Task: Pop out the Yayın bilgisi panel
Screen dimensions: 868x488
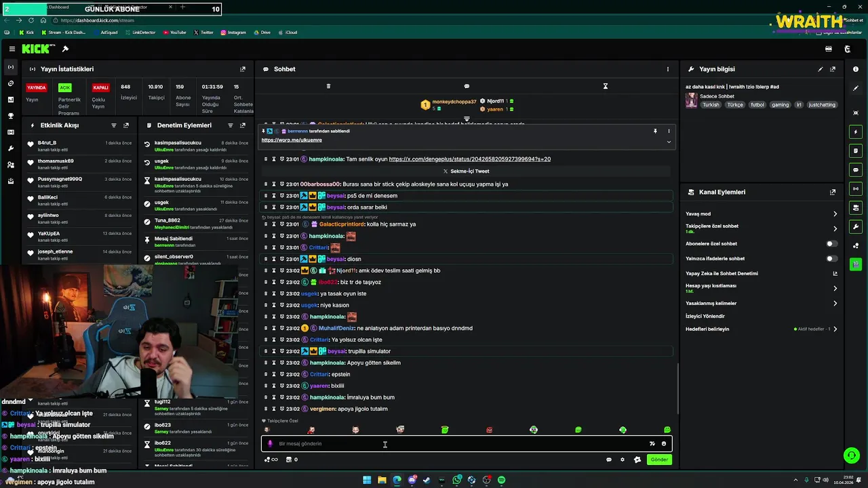Action: [833, 69]
